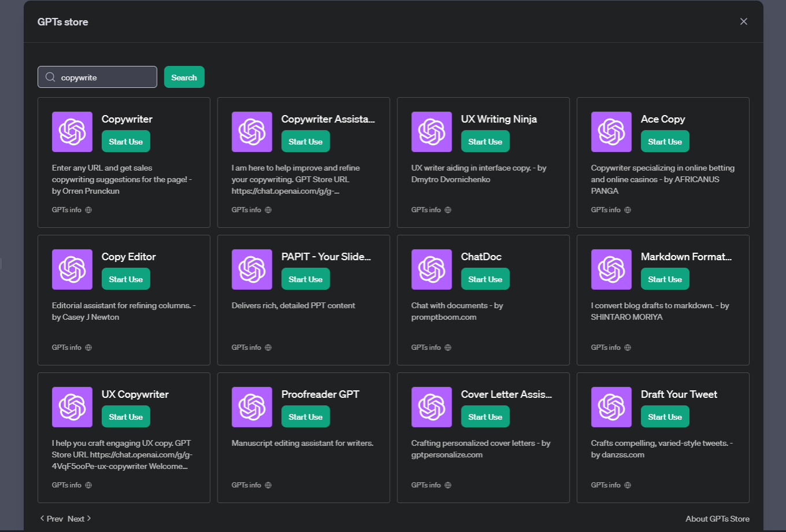Click the magnifier icon in search box
Image resolution: width=786 pixels, height=532 pixels.
[50, 77]
